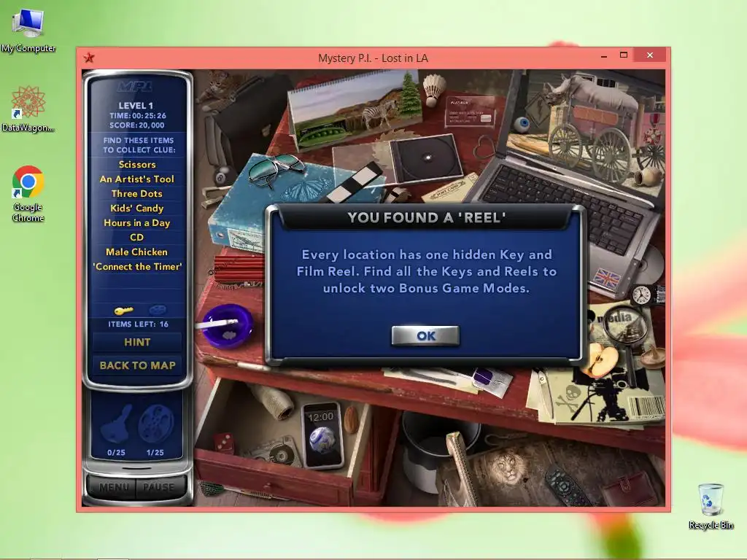Click the almond beside the phone

[352, 419]
